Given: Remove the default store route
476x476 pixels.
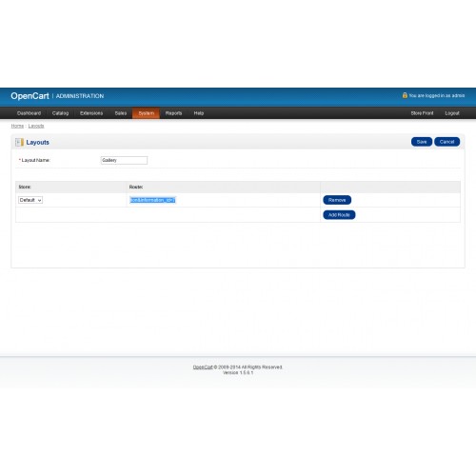Looking at the screenshot, I should click(337, 200).
